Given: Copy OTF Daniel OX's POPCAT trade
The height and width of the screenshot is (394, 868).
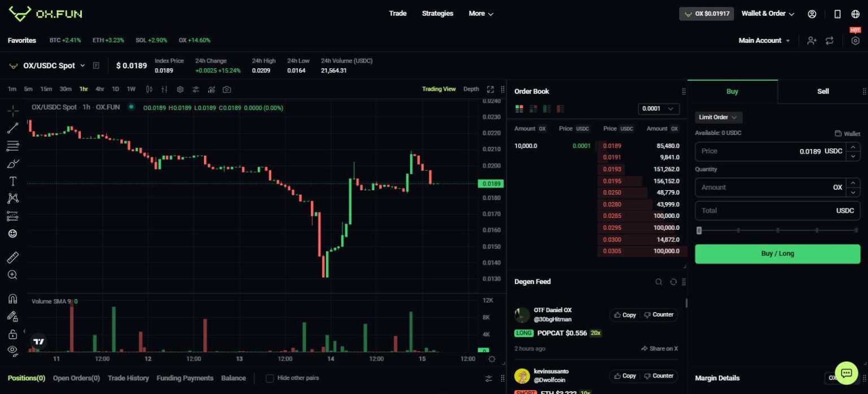Looking at the screenshot, I should (625, 315).
